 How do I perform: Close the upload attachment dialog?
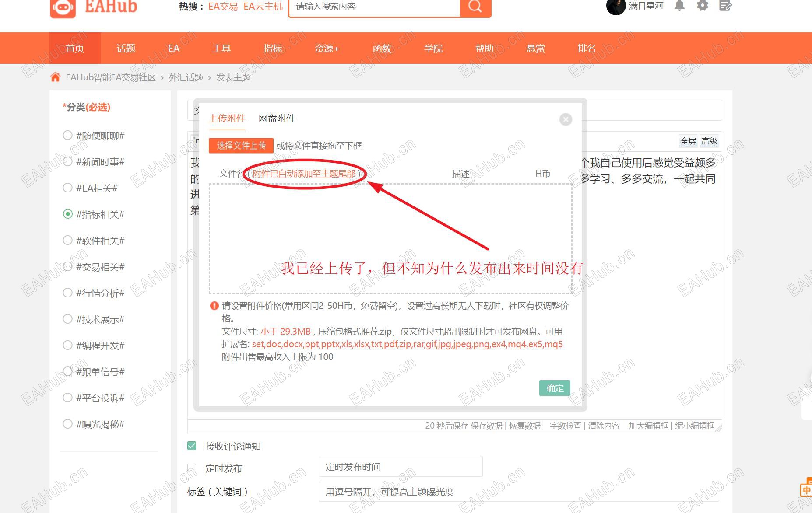(566, 119)
